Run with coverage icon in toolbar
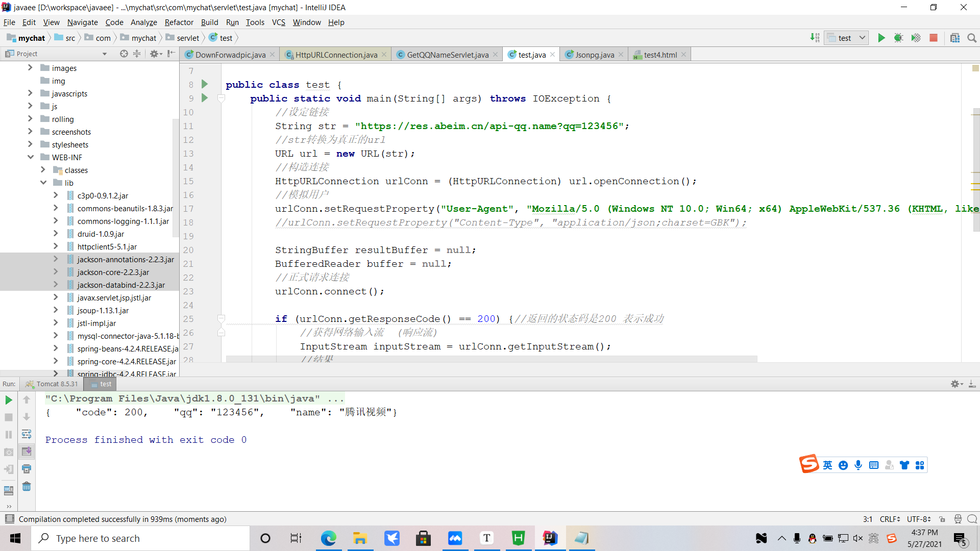980x551 pixels. pos(916,38)
